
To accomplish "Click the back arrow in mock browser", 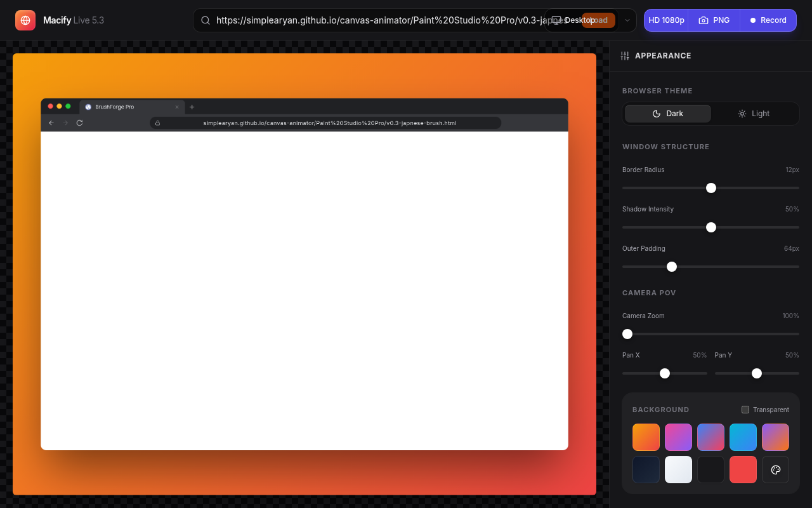I will [x=51, y=123].
